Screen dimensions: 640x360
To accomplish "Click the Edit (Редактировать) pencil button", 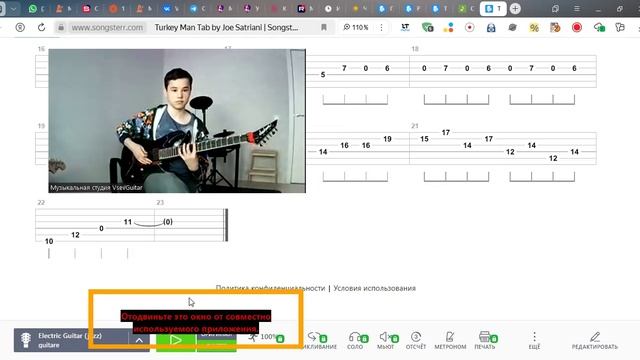I will click(594, 340).
